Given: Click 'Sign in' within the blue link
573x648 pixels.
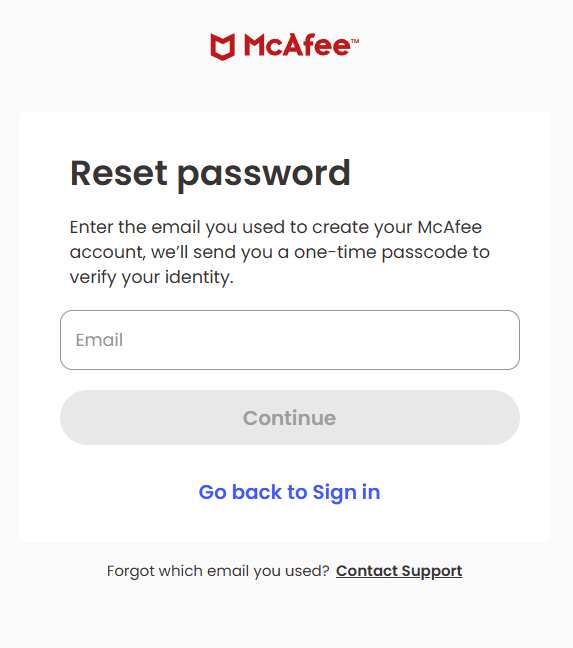Looking at the screenshot, I should pyautogui.click(x=346, y=492).
